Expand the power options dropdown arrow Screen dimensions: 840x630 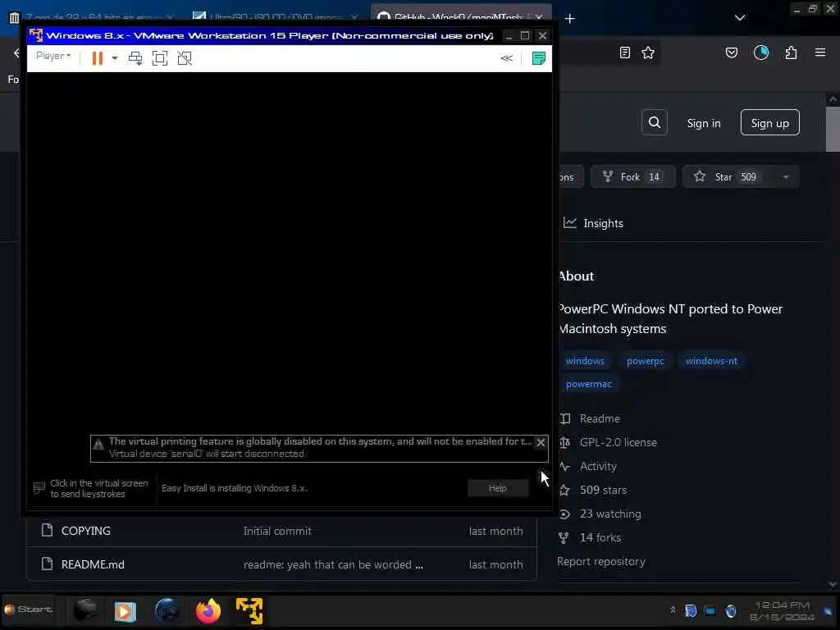pyautogui.click(x=114, y=58)
